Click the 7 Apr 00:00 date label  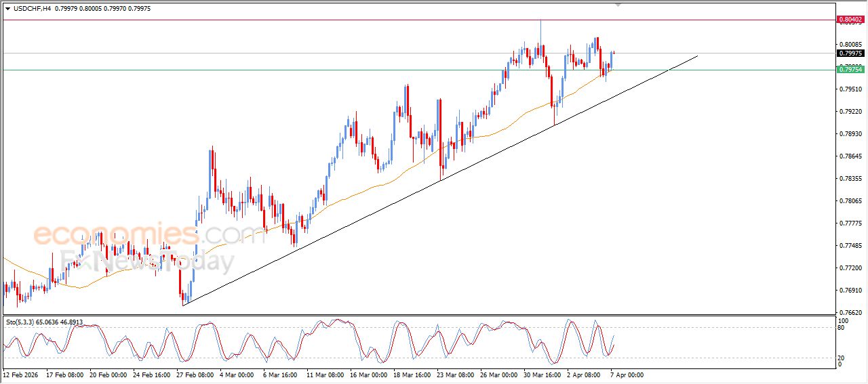(627, 374)
